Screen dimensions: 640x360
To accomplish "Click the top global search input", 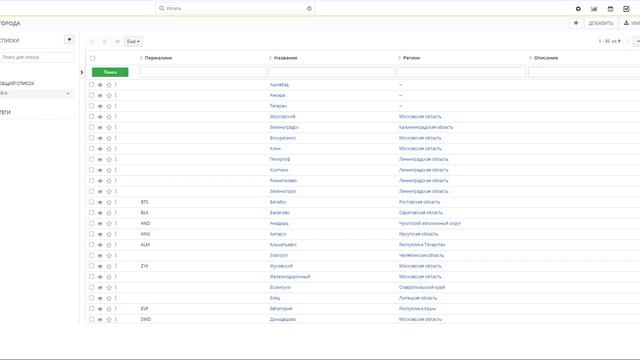I will (235, 8).
